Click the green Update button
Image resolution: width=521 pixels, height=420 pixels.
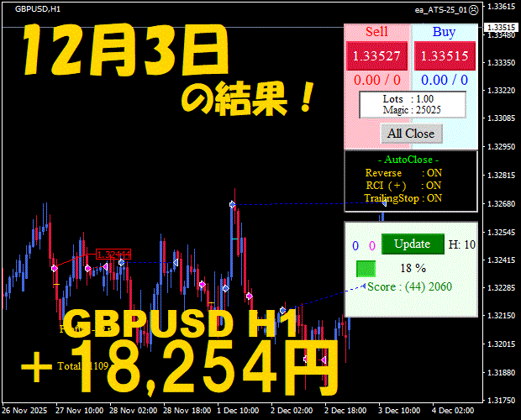413,244
